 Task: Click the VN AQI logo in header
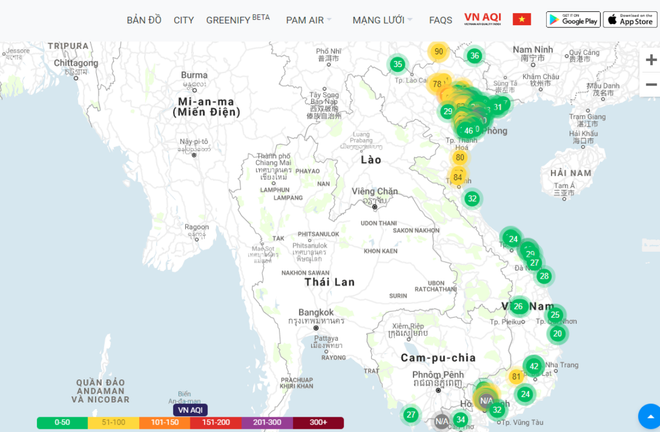click(482, 19)
